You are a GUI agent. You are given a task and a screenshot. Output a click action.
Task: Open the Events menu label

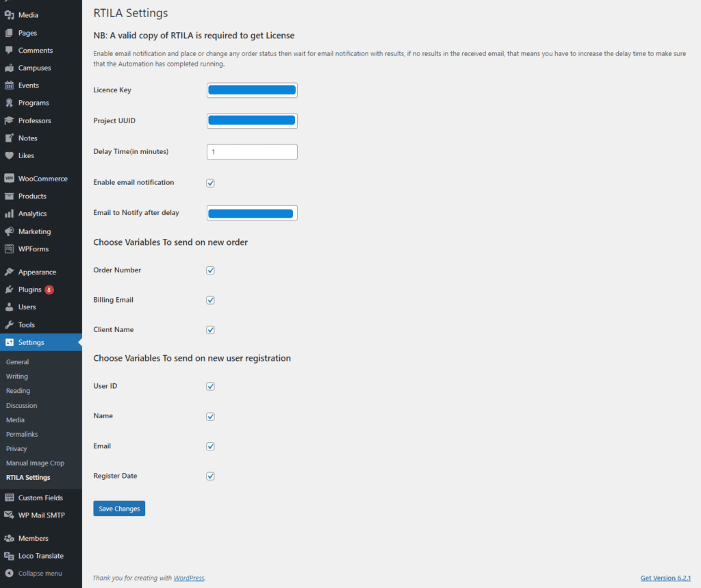[29, 85]
